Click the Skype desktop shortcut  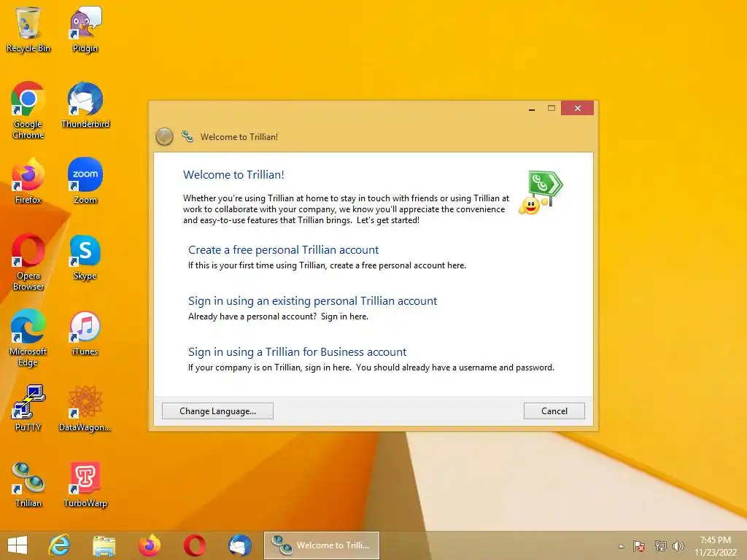[85, 257]
